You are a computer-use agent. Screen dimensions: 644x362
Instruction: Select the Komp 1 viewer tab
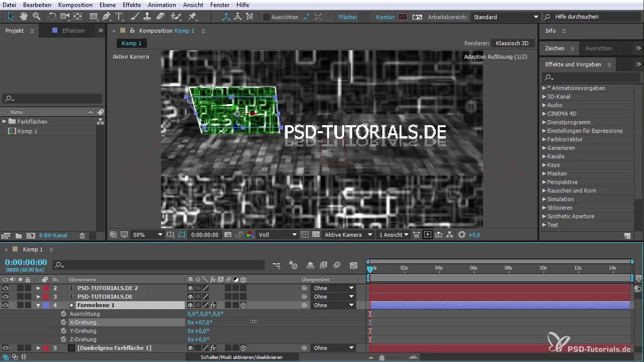tap(131, 43)
